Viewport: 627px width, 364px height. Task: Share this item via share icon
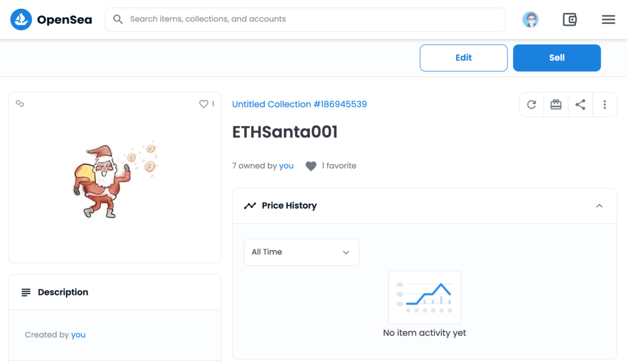(x=580, y=105)
